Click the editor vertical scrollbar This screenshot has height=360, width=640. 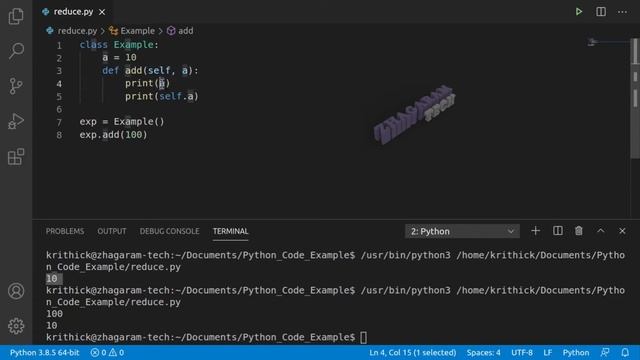(635, 98)
